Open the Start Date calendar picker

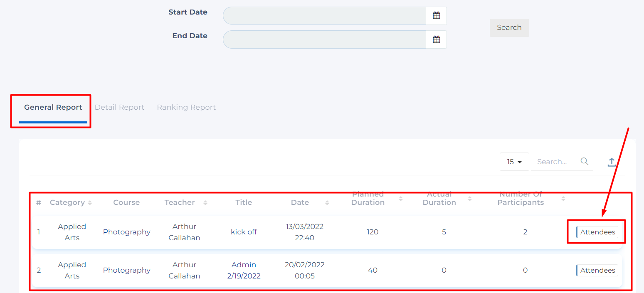(436, 16)
